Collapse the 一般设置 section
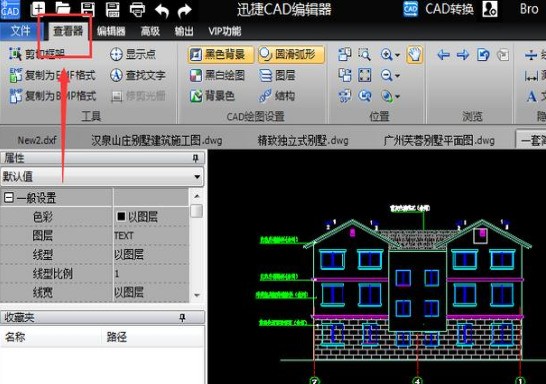This screenshot has width=546, height=384. (x=9, y=198)
